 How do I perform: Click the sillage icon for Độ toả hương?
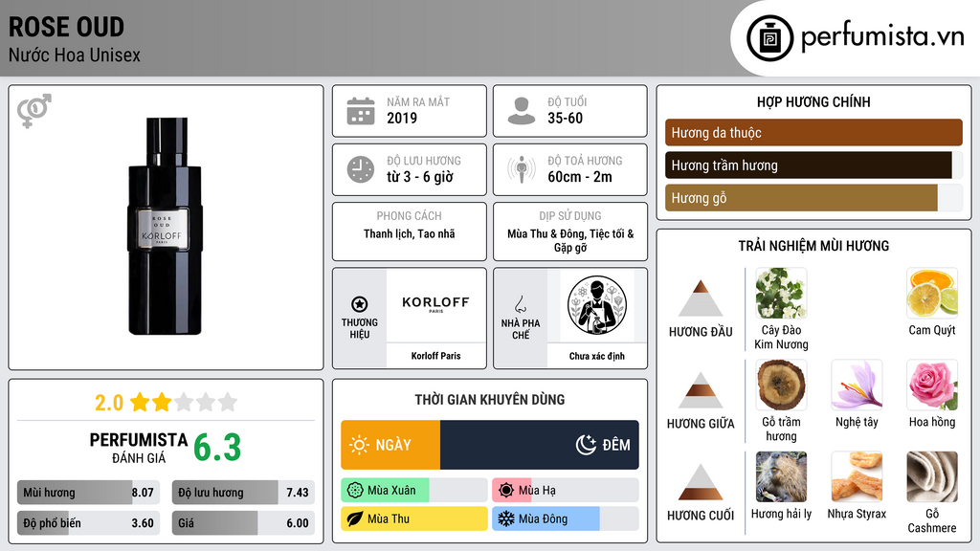(x=522, y=169)
